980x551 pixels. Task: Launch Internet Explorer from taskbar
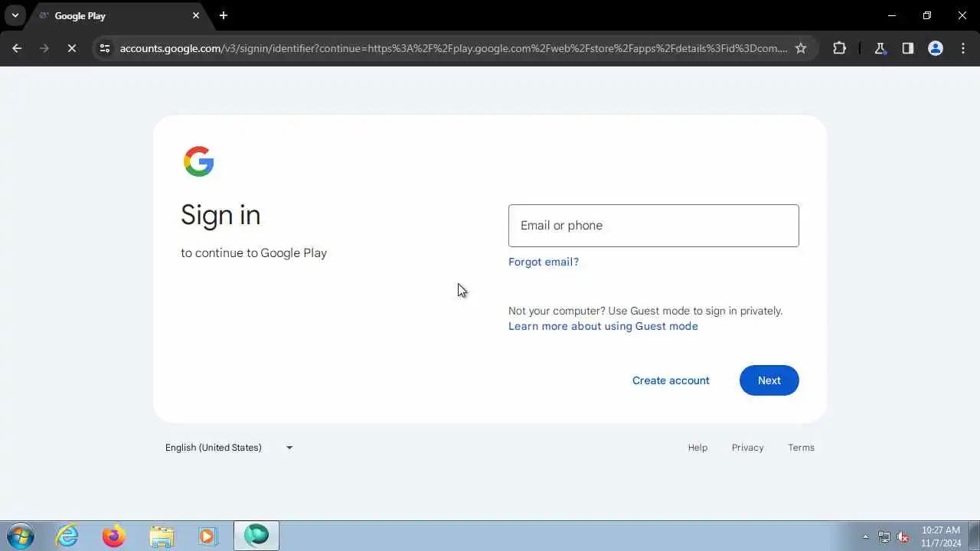click(67, 536)
